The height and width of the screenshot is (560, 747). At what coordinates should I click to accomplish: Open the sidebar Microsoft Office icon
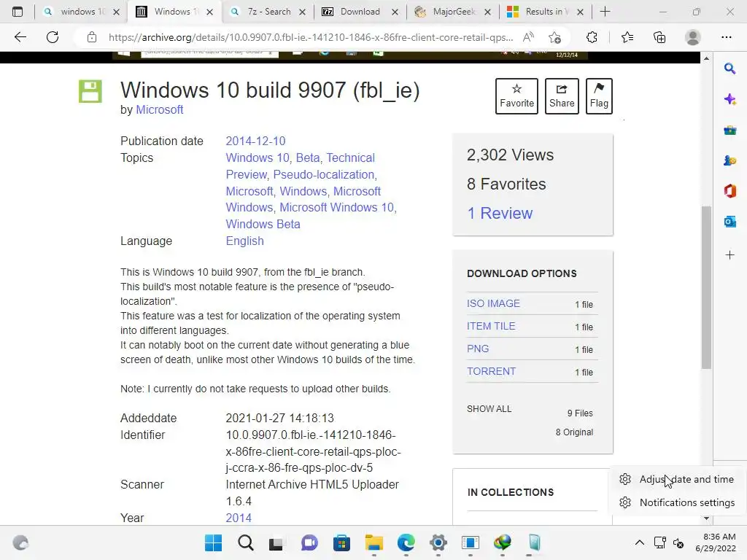point(729,191)
